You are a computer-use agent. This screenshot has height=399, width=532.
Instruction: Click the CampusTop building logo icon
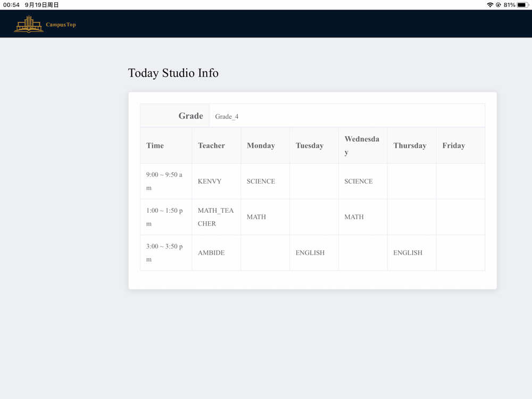[29, 24]
